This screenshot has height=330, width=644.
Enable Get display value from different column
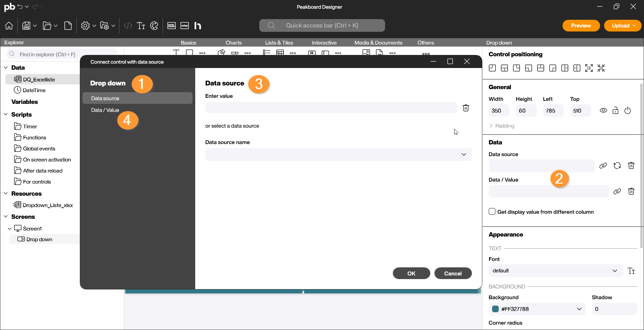492,212
